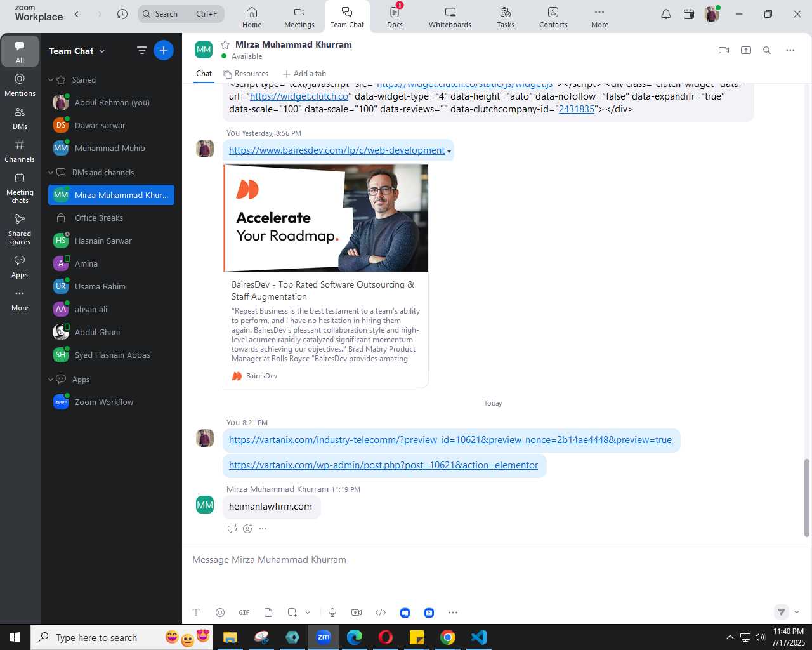Image resolution: width=812 pixels, height=650 pixels.
Task: Open send options dropdown chevron
Action: point(797,612)
